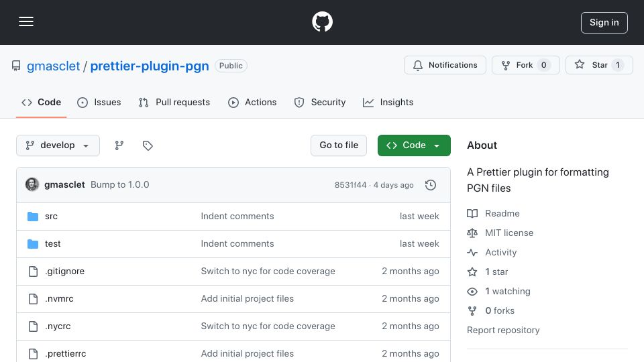Open the gmasclet owner profile link
644x362 pixels.
click(54, 66)
